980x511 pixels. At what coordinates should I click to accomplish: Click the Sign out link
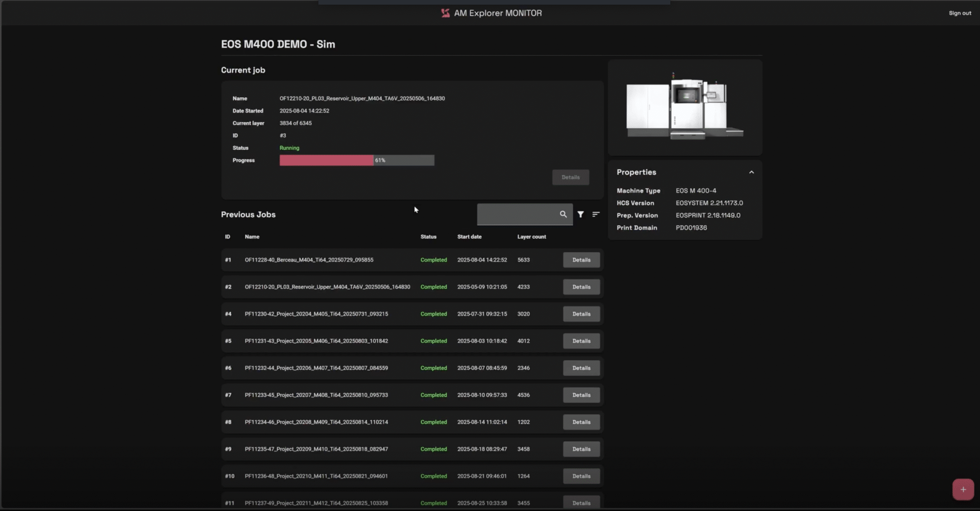[x=959, y=13]
